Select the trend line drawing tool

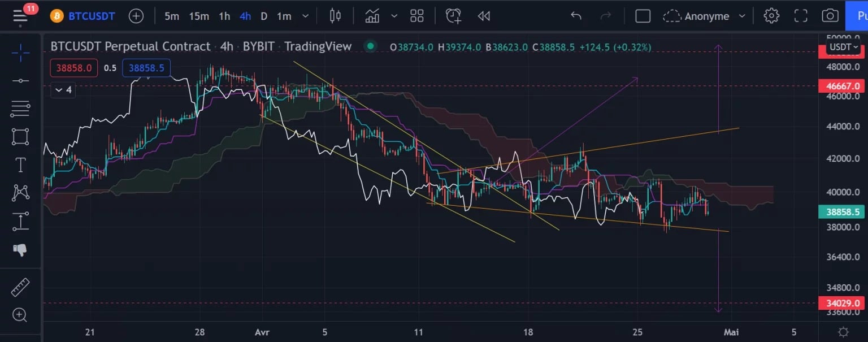pos(20,81)
